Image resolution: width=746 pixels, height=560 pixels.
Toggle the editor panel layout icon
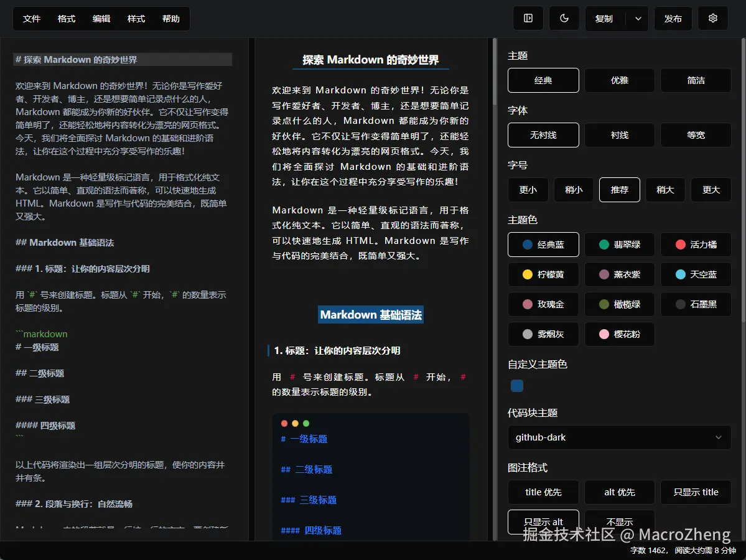[528, 19]
